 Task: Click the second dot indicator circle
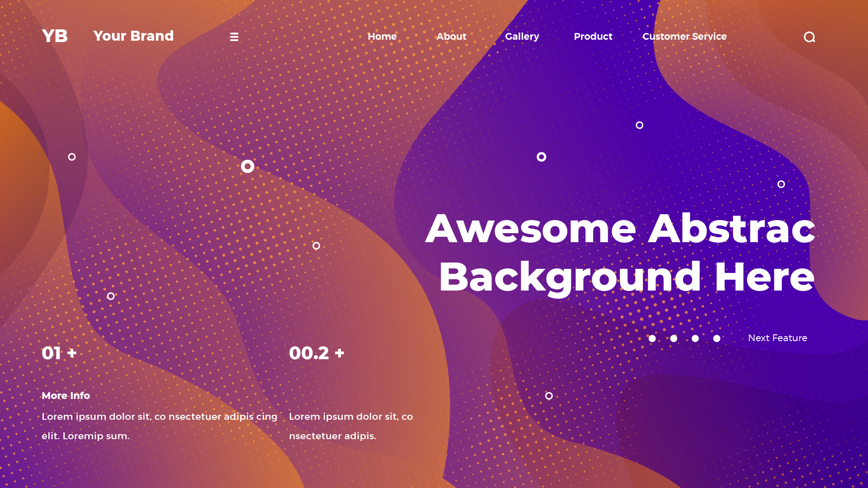pos(674,338)
